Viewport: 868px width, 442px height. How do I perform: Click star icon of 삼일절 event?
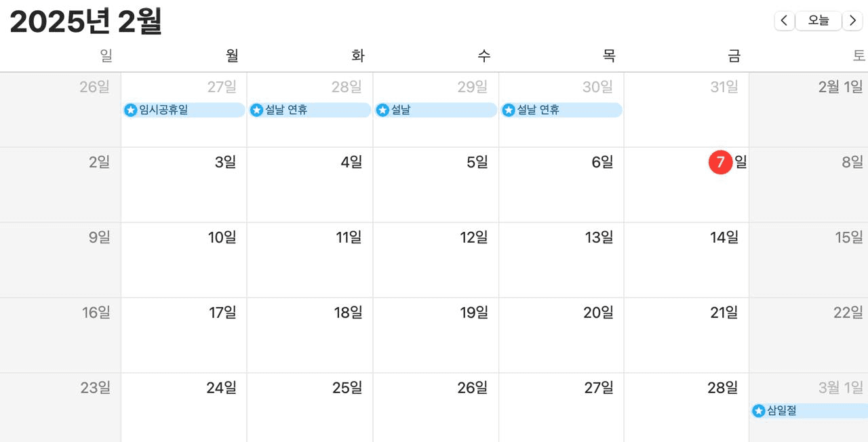coord(759,411)
